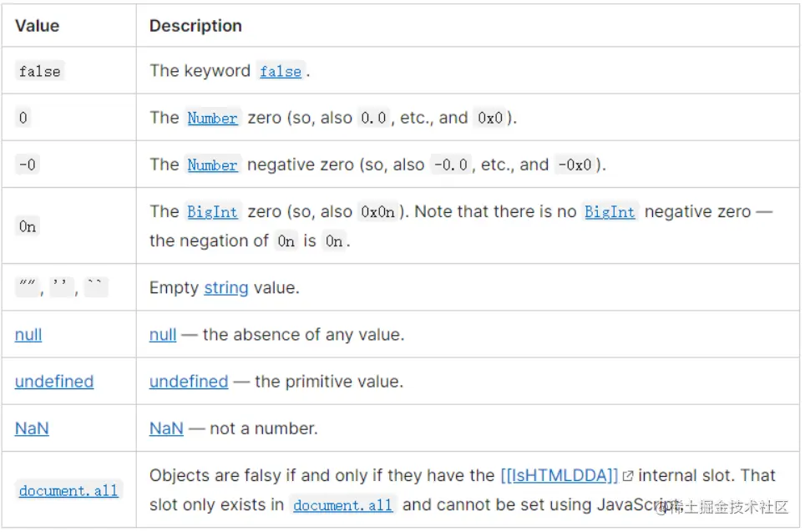Click the first BigInt link before 'zero'
Viewport: 805px width, 532px height.
(212, 212)
